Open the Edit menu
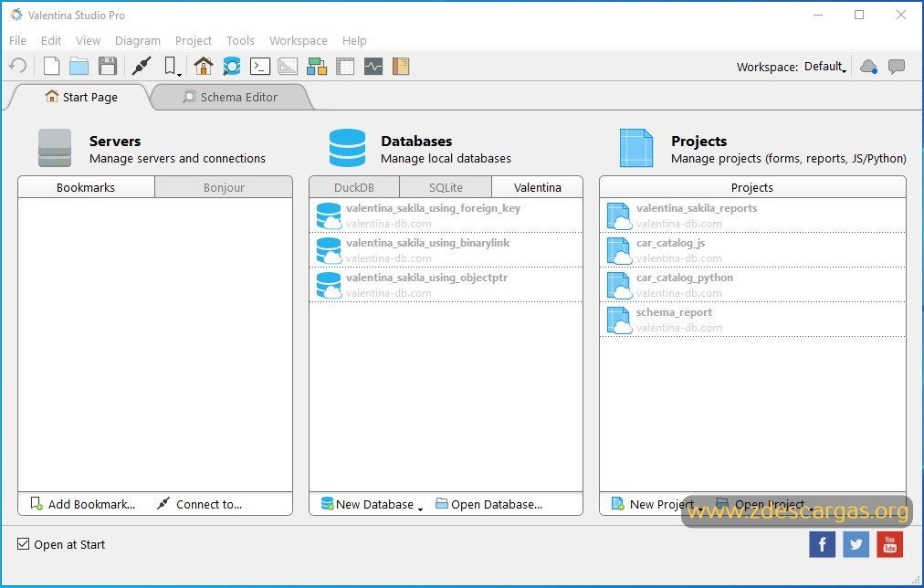The image size is (924, 588). 51,41
